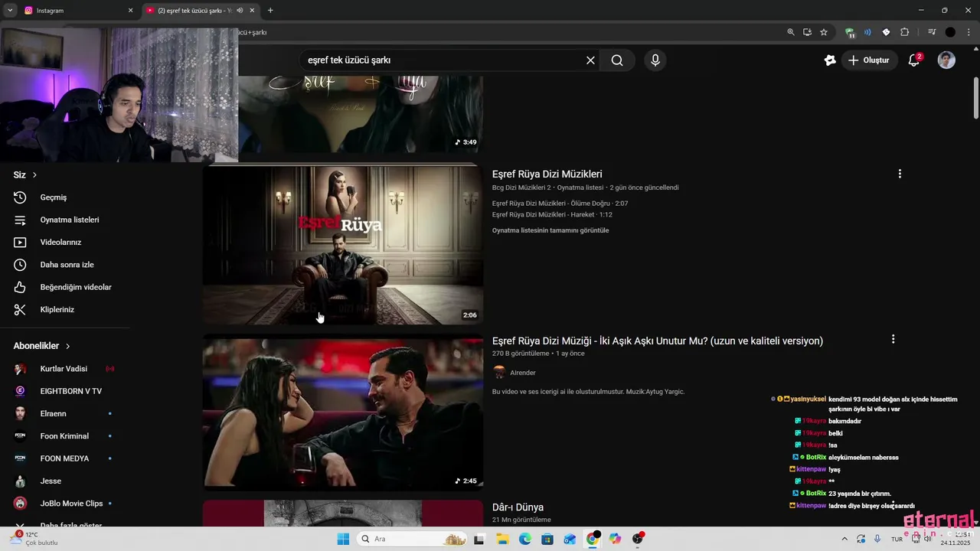Screen dimensions: 980x551
Task: Expand the Abonelikler section chevron
Action: point(67,346)
